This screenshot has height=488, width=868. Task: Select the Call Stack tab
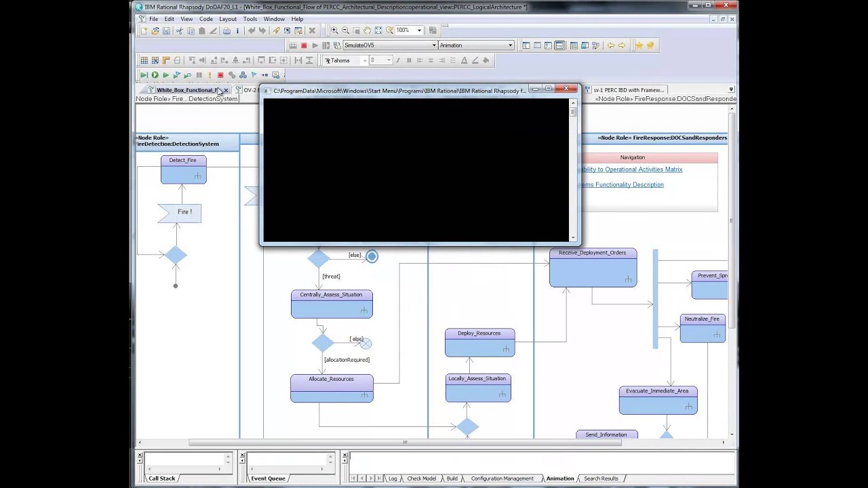pyautogui.click(x=161, y=479)
